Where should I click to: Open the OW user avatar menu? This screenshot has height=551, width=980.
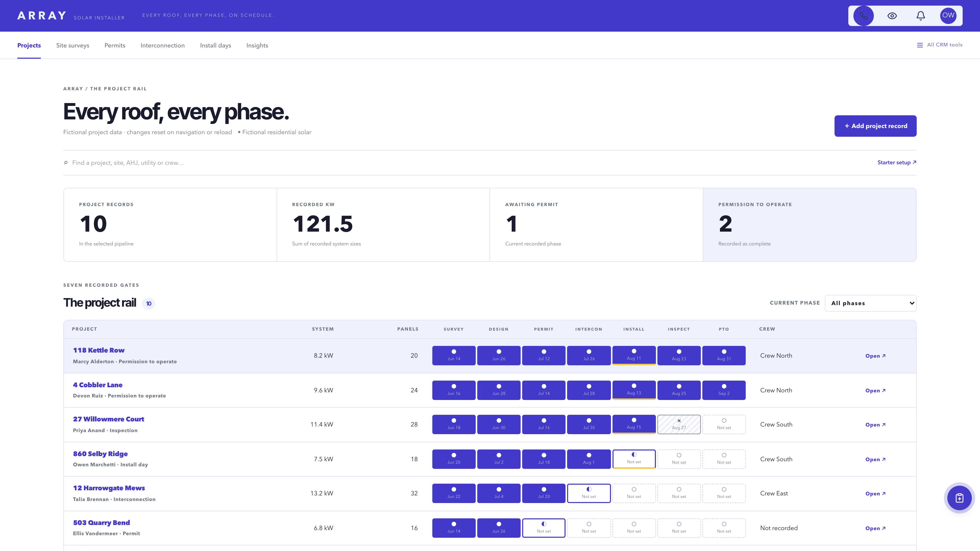point(948,16)
